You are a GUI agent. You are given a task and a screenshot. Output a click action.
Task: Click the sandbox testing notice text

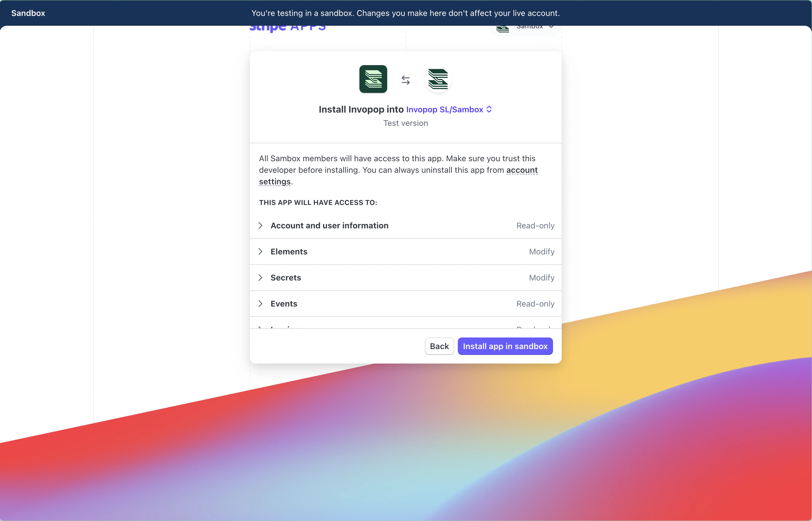(405, 13)
